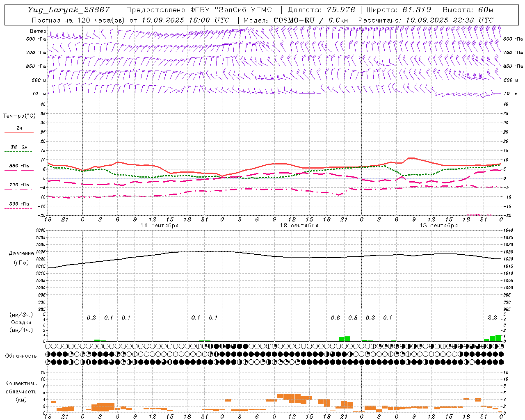Click the Прогноз на 120 часа(ов) text
Image resolution: width=525 pixels, height=420 pixels.
click(x=79, y=20)
